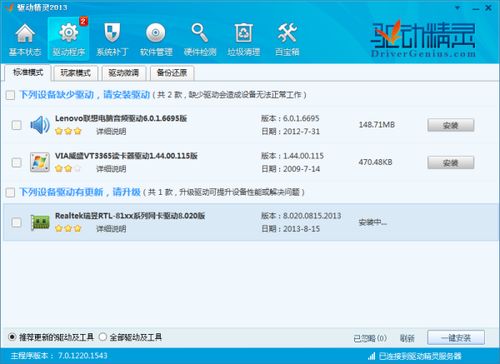The width and height of the screenshot is (500, 364).
Task: Open the 已忽略(0) list
Action: (370, 338)
